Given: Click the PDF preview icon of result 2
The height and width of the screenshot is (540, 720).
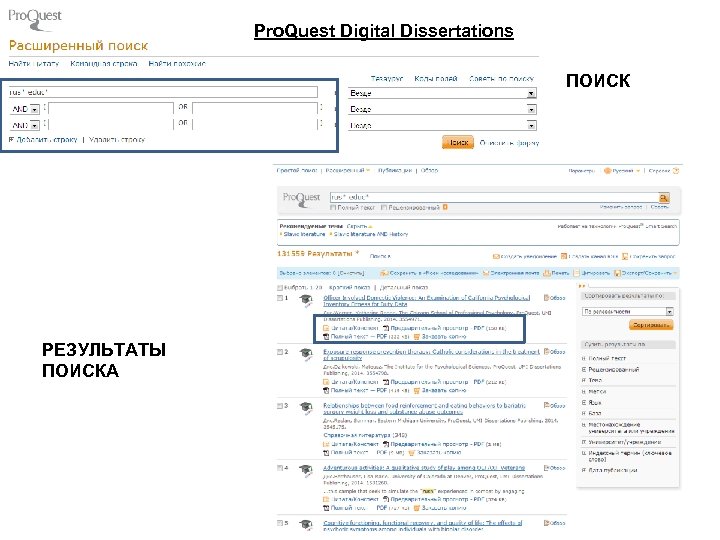Looking at the screenshot, I should click(x=386, y=382).
